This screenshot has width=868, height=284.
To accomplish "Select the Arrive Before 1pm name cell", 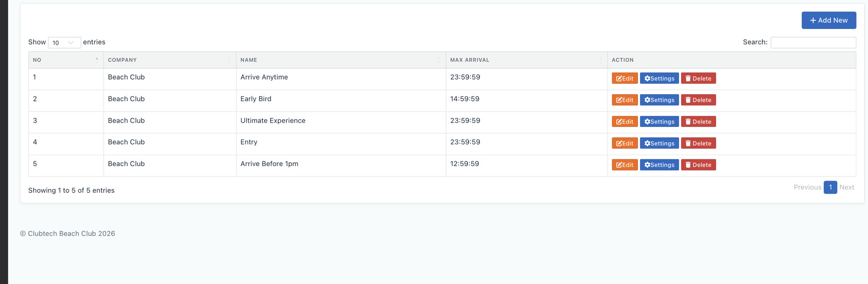I will [341, 166].
